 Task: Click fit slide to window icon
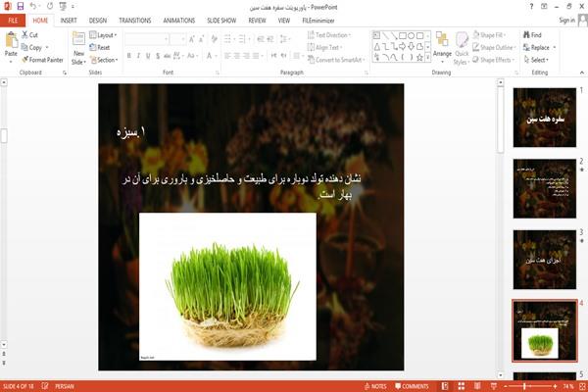[x=582, y=386]
